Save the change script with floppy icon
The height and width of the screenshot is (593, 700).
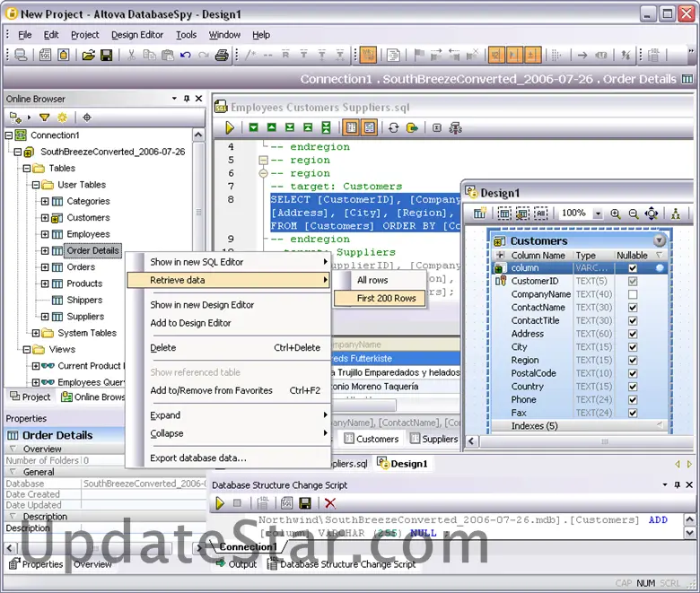[305, 503]
